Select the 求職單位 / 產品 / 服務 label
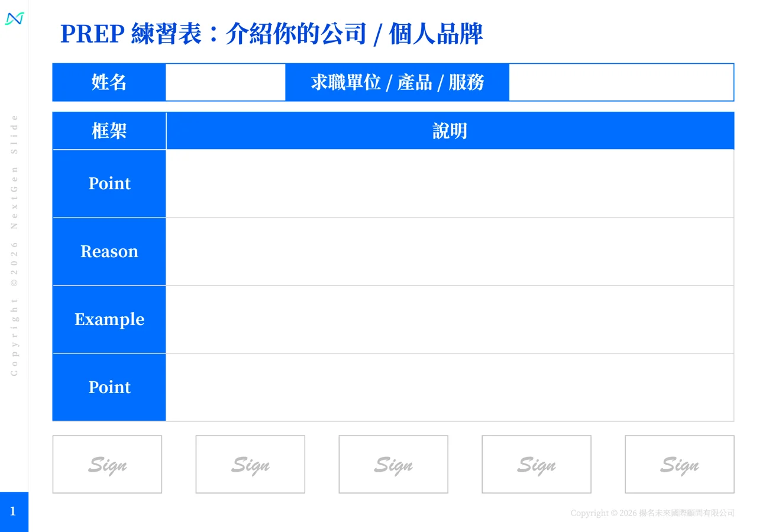The width and height of the screenshot is (769, 532). point(398,82)
